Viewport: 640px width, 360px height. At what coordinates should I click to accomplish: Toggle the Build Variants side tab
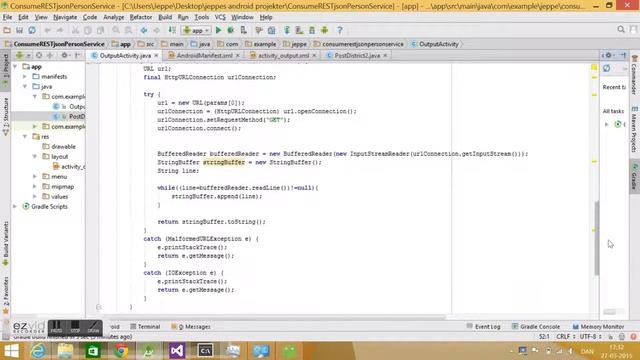click(6, 244)
